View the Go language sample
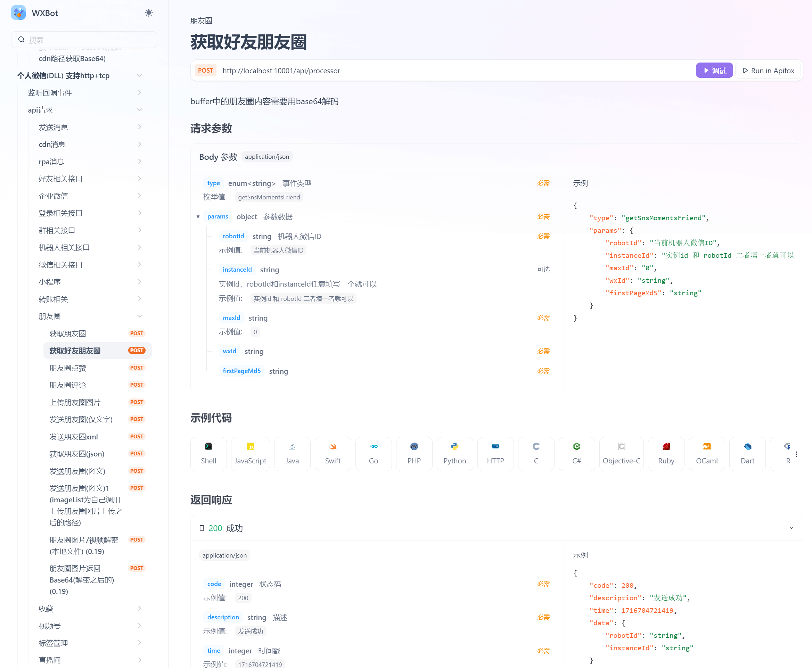This screenshot has height=668, width=812. pyautogui.click(x=373, y=454)
